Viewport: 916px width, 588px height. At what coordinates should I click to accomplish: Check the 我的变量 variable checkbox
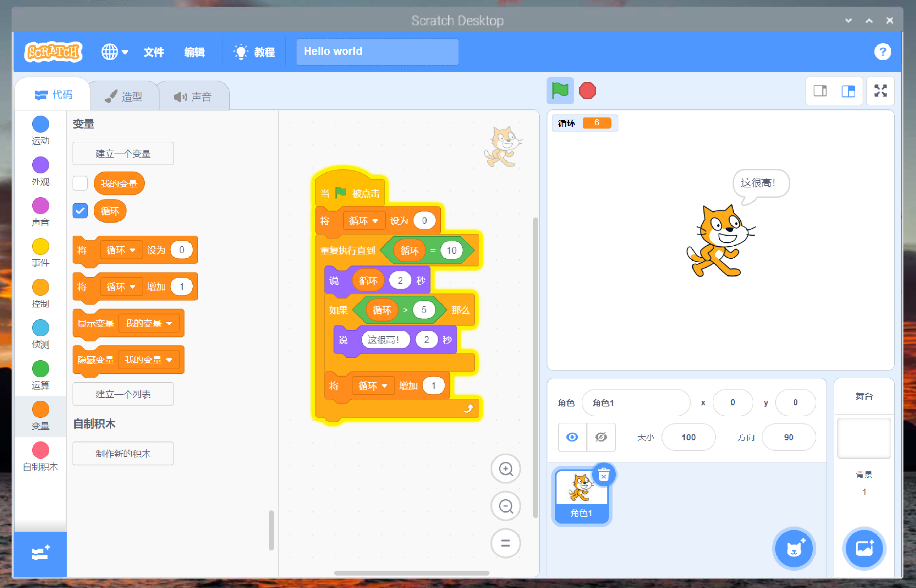pyautogui.click(x=80, y=183)
